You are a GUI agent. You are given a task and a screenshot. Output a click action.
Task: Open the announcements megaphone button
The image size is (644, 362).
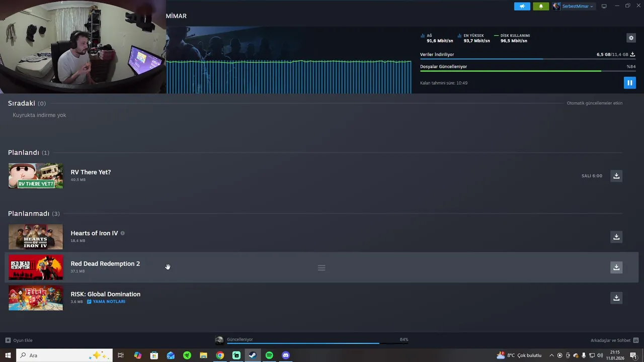pyautogui.click(x=522, y=6)
